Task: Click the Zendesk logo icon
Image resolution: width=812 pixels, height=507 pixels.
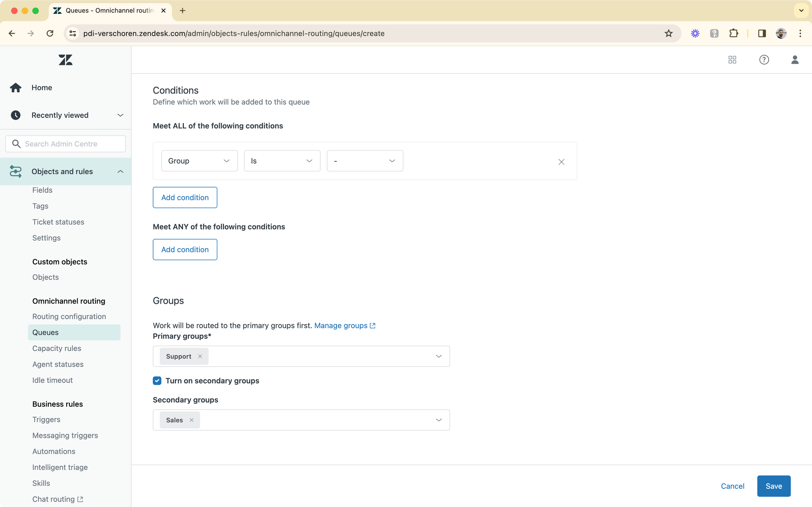Action: 65,60
